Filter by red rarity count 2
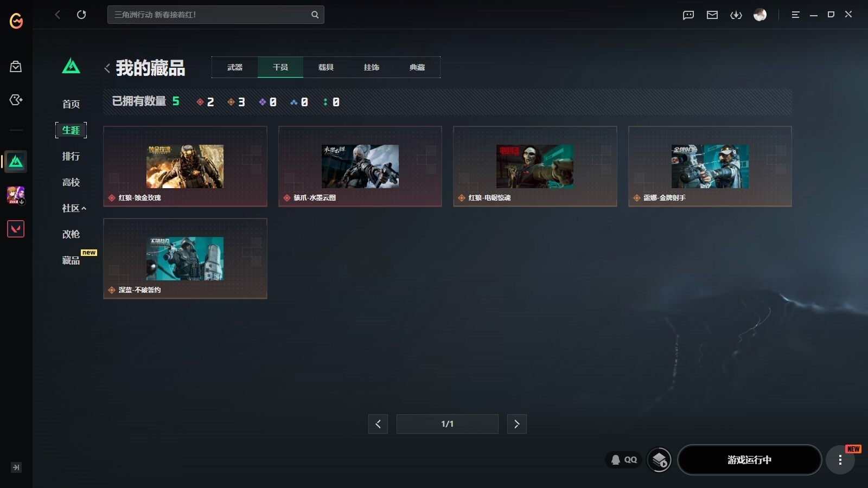This screenshot has width=868, height=488. [206, 102]
